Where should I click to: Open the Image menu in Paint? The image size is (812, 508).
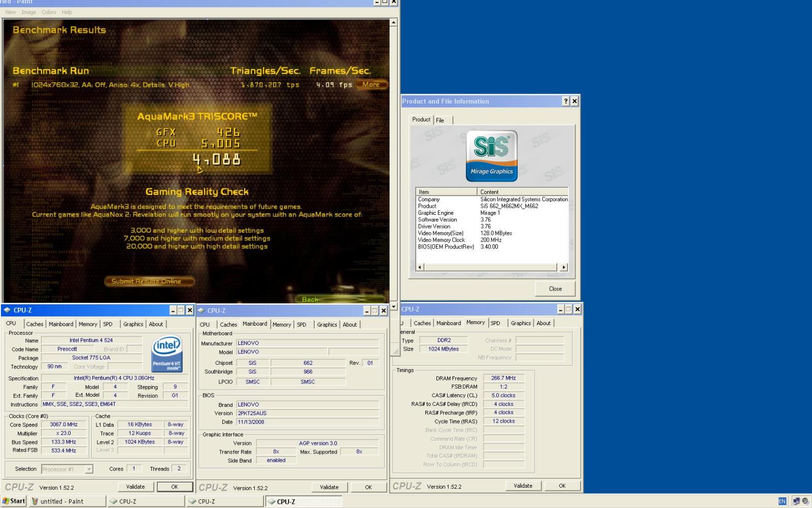point(28,12)
